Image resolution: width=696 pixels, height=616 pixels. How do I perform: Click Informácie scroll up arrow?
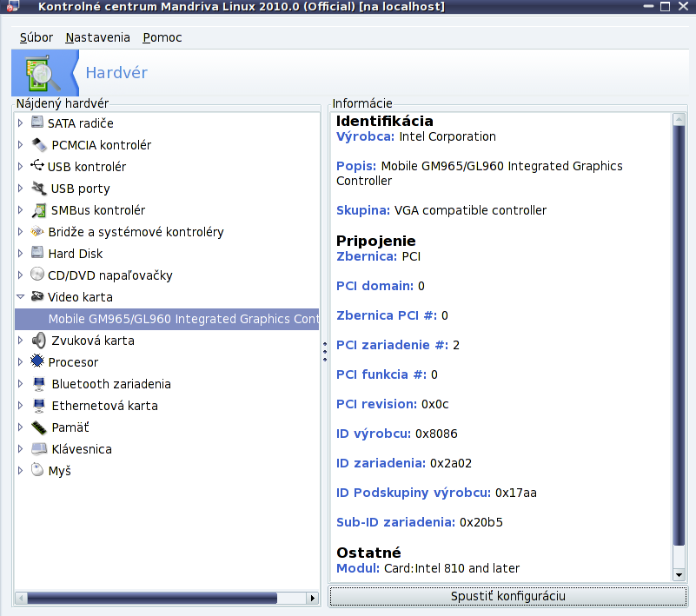pos(679,119)
